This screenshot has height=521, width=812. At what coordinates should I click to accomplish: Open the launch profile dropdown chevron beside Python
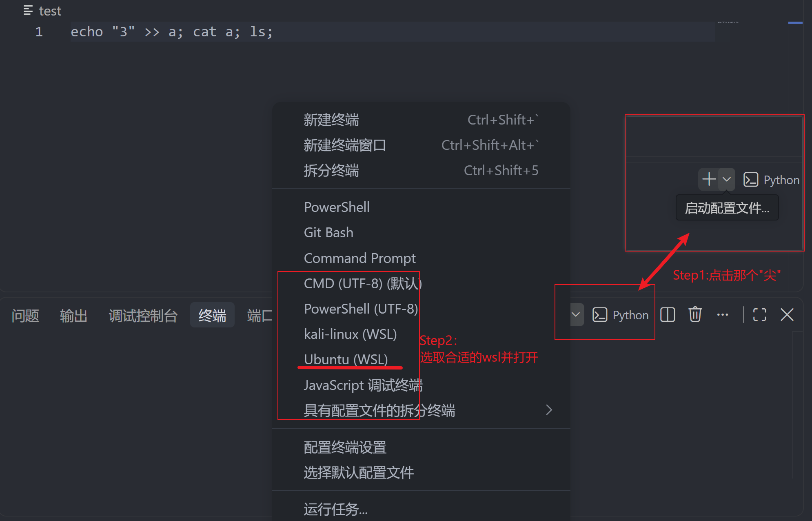pyautogui.click(x=576, y=315)
